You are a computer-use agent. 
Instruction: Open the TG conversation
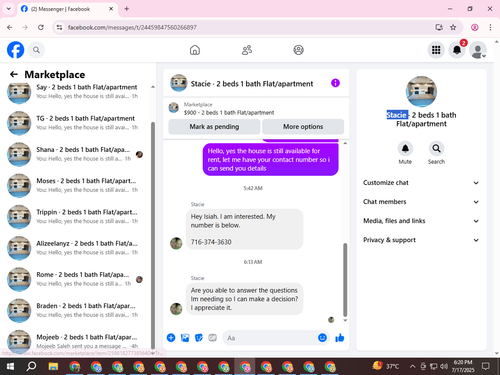coord(77,123)
